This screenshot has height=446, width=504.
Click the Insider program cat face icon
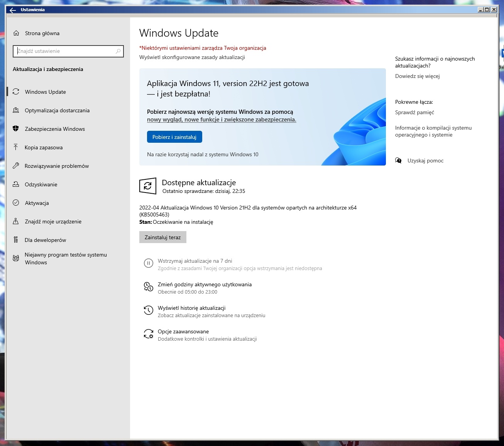pos(16,258)
